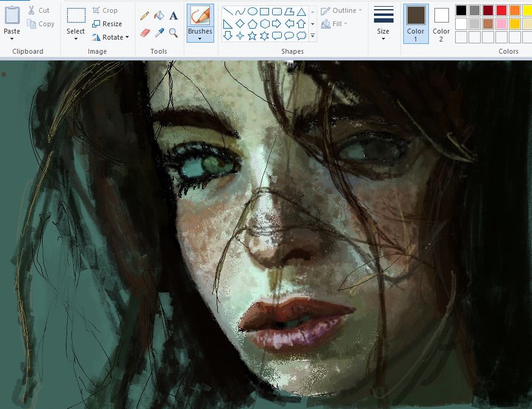Pick the Fill with color bucket
Viewport: 532px width, 409px height.
[159, 16]
